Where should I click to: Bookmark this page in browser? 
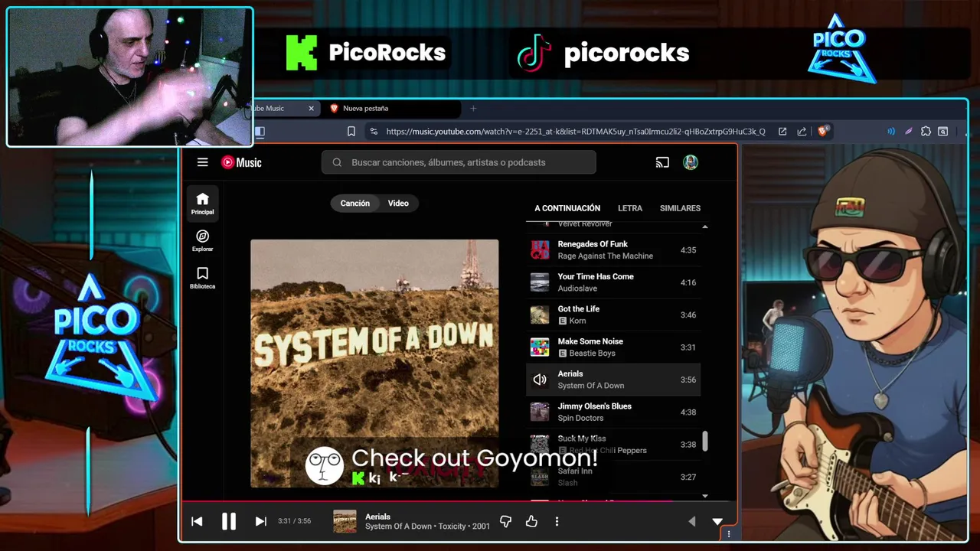[x=351, y=132]
